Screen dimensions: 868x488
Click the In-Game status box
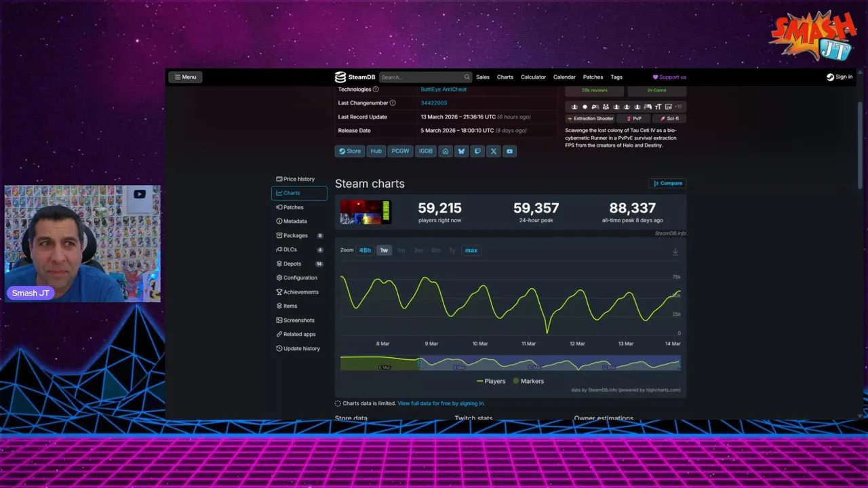click(656, 90)
